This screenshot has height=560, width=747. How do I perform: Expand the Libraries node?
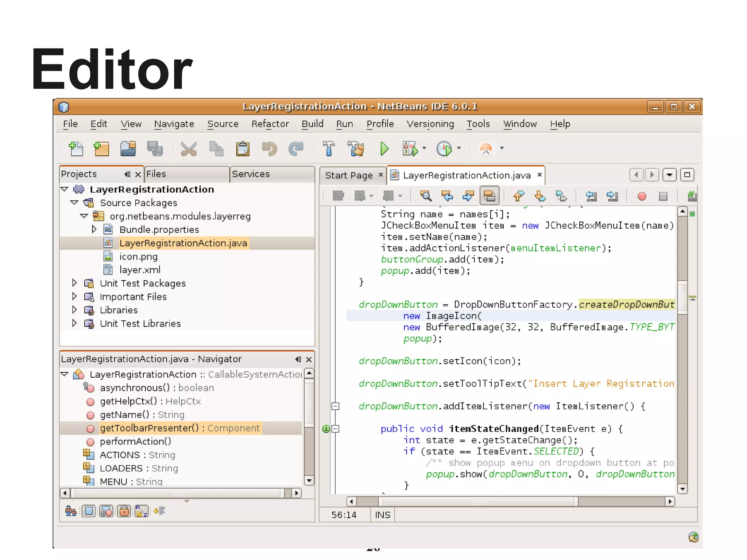tap(74, 310)
